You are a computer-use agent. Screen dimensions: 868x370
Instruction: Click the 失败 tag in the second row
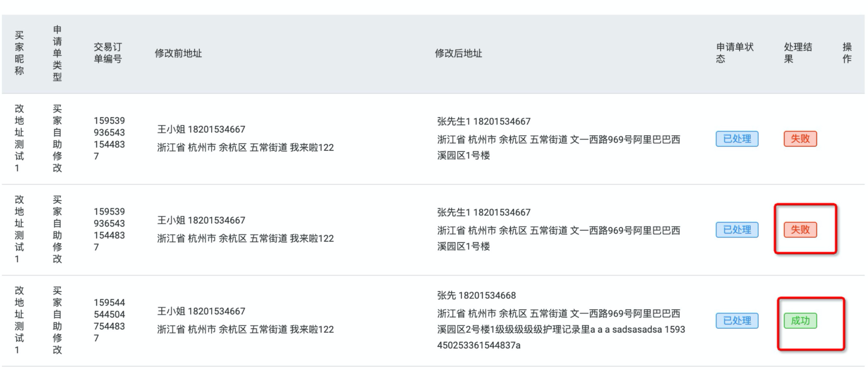coord(800,230)
